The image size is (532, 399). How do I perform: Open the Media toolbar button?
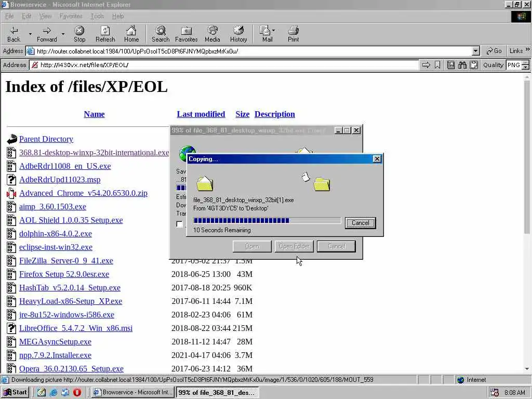point(212,34)
